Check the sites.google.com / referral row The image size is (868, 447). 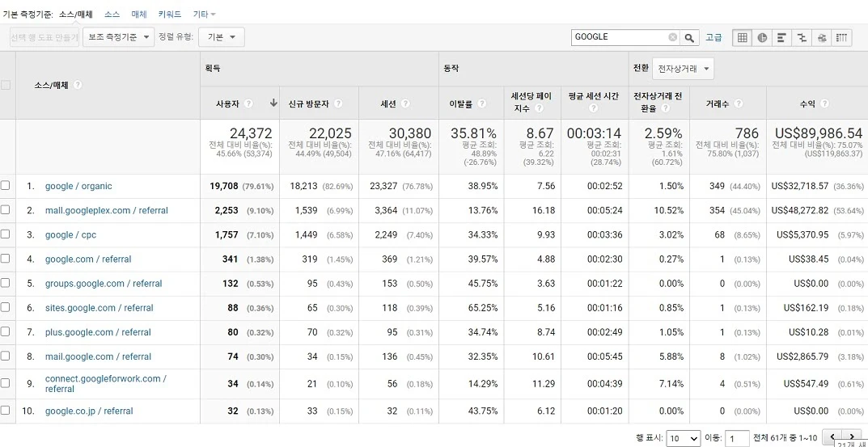click(6, 308)
